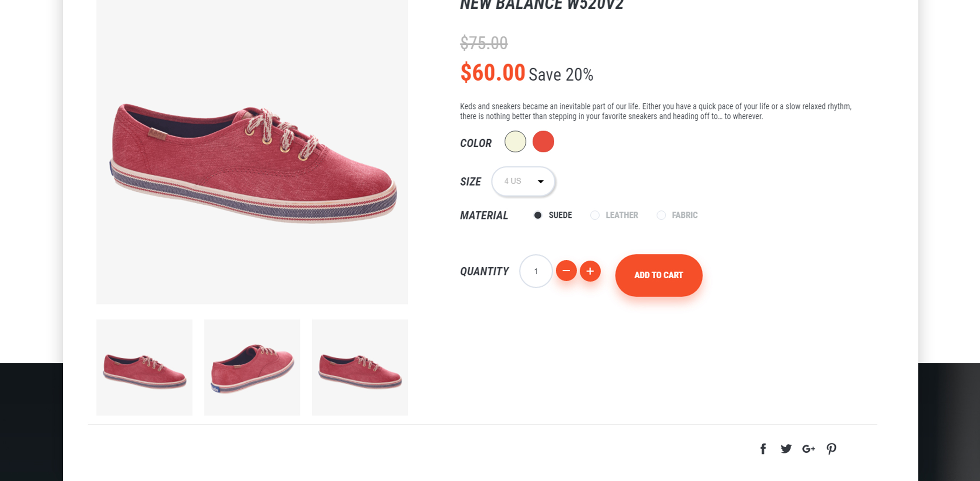View the third shoe thumbnail
Viewport: 980px width, 481px height.
tap(360, 367)
